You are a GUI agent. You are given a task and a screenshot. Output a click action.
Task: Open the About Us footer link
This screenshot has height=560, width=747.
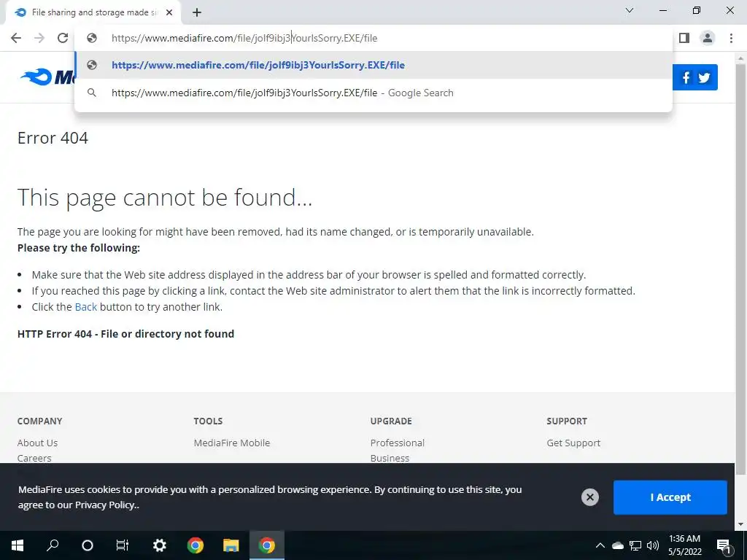point(38,443)
